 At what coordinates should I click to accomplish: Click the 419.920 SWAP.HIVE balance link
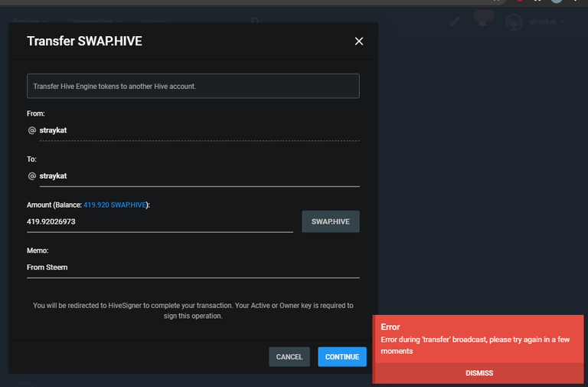(115, 205)
